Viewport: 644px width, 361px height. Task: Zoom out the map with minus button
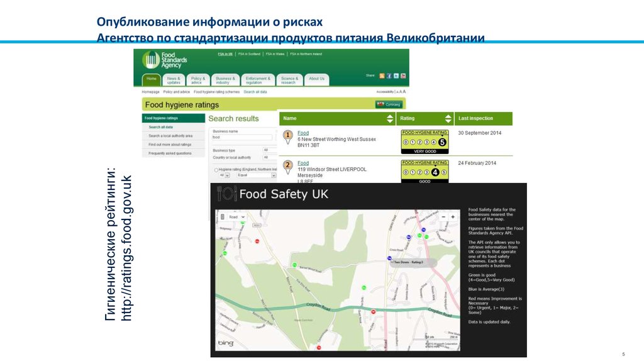[x=443, y=217]
